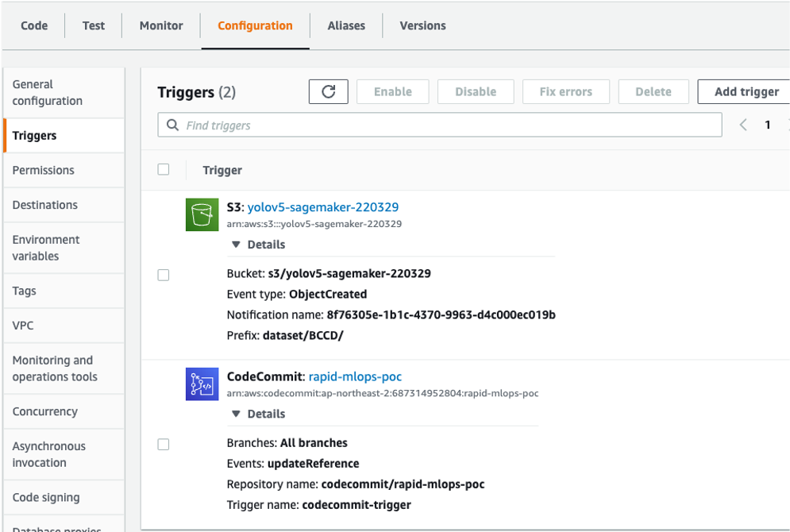Open the Monitor tab

click(x=161, y=25)
